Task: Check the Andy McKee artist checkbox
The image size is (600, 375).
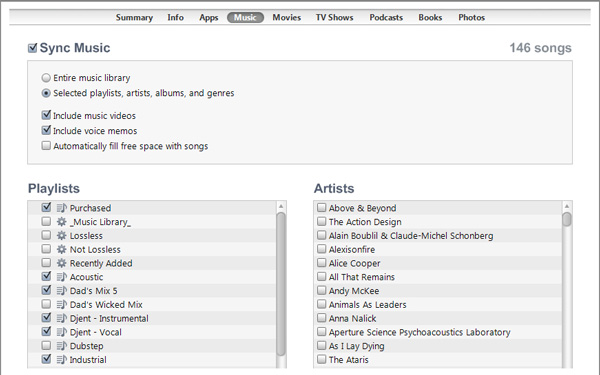Action: click(x=321, y=290)
